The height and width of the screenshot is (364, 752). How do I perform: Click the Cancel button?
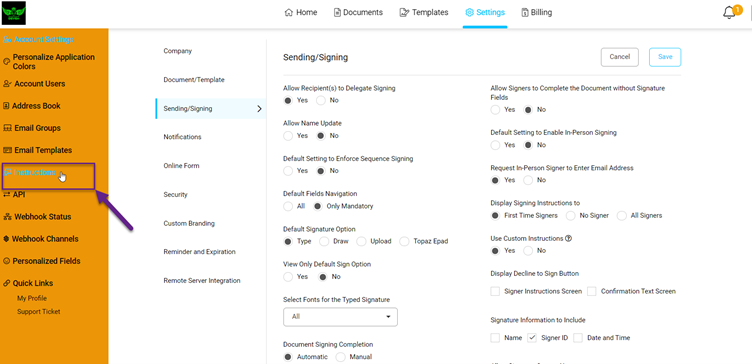click(x=620, y=57)
